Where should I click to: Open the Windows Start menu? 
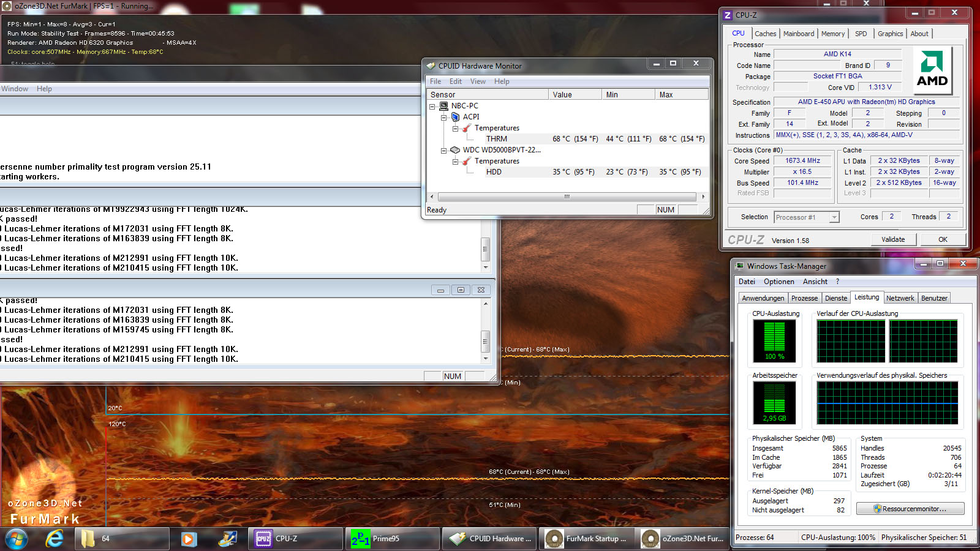[16, 539]
